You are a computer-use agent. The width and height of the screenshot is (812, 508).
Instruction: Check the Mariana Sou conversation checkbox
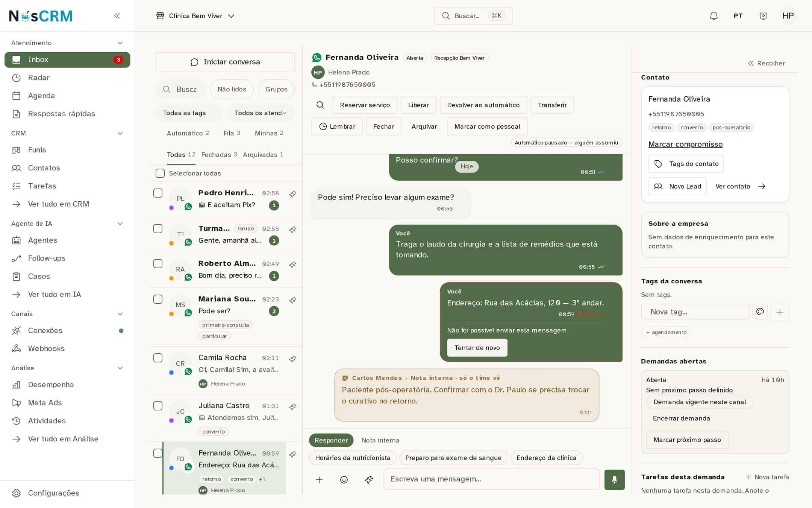(x=158, y=299)
